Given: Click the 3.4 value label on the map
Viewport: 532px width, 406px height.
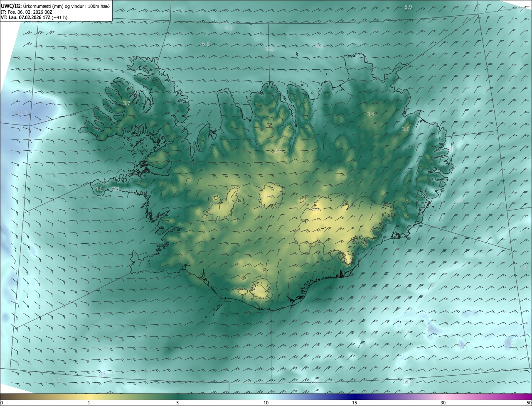Looking at the screenshot, I should pyautogui.click(x=371, y=115).
